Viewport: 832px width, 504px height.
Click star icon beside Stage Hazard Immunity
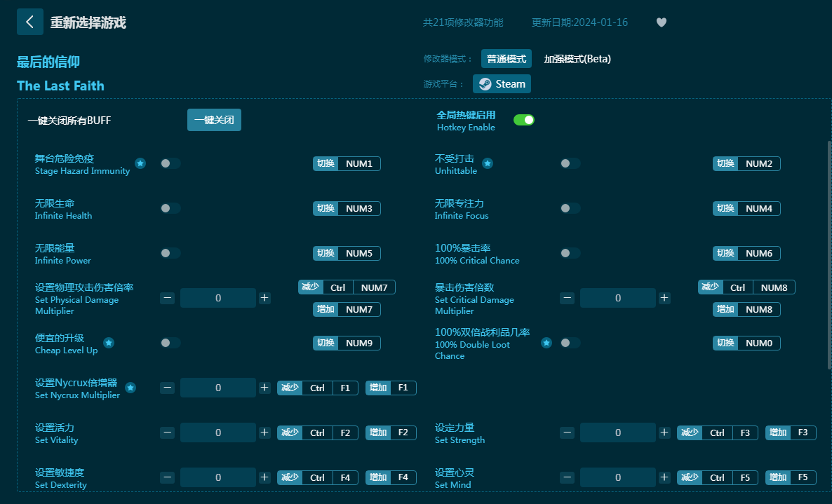point(140,163)
